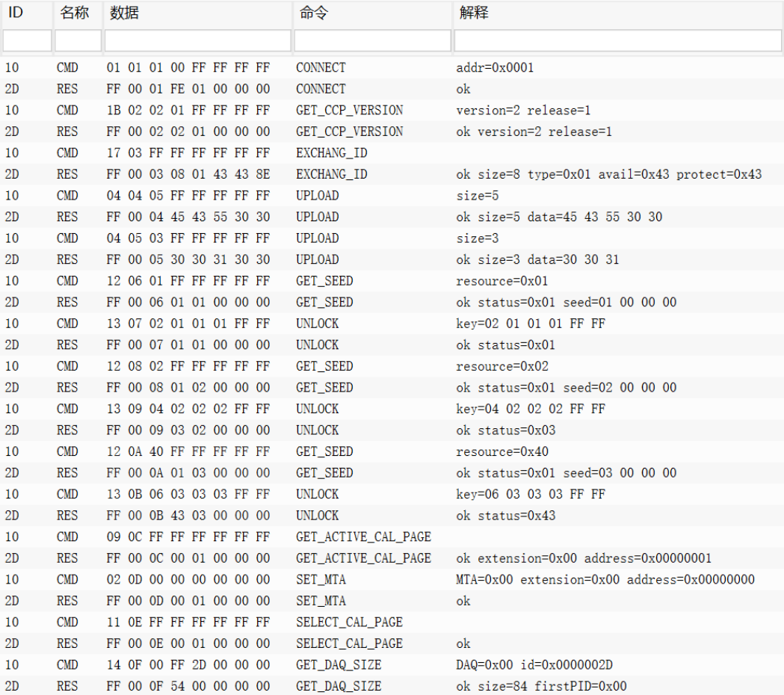Click the data cell '1B 02 02 01 FF FF FF FF'
Viewport: 784px width, 695px height.
(188, 110)
